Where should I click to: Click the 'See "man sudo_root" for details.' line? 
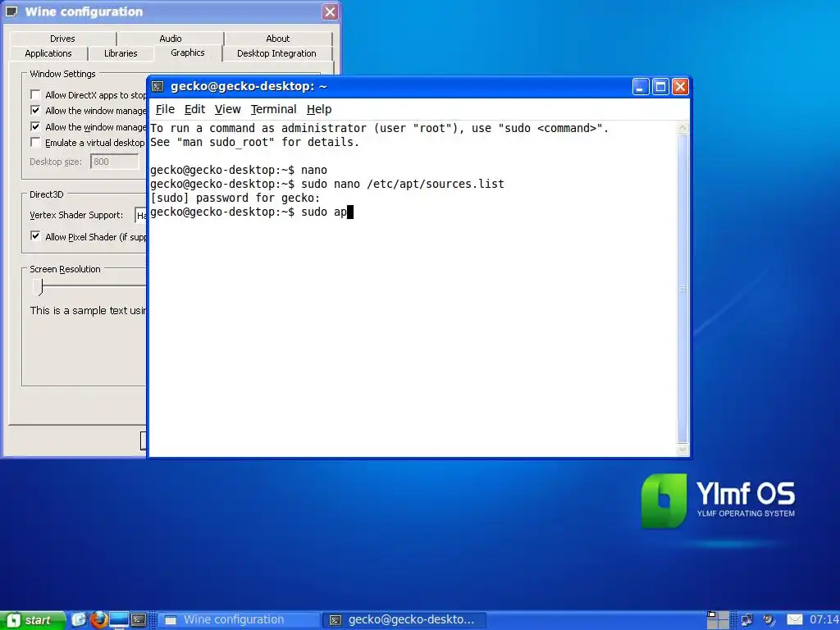pyautogui.click(x=254, y=142)
